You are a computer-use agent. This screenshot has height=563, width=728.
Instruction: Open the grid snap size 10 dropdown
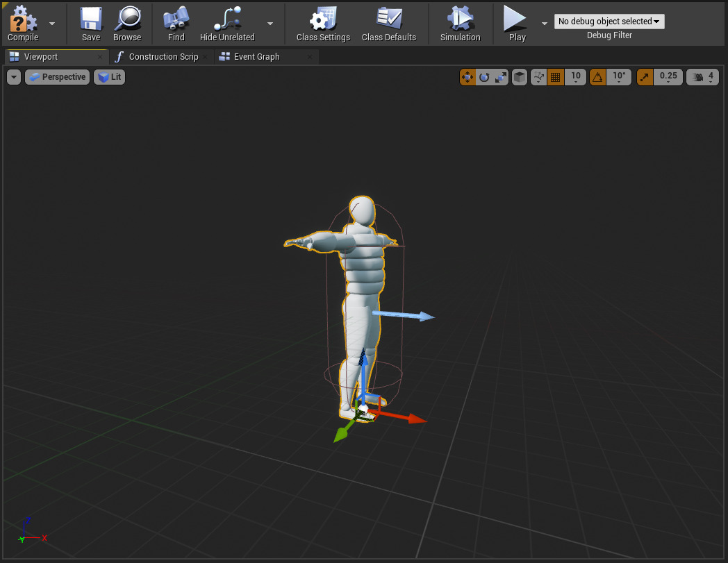tap(576, 77)
